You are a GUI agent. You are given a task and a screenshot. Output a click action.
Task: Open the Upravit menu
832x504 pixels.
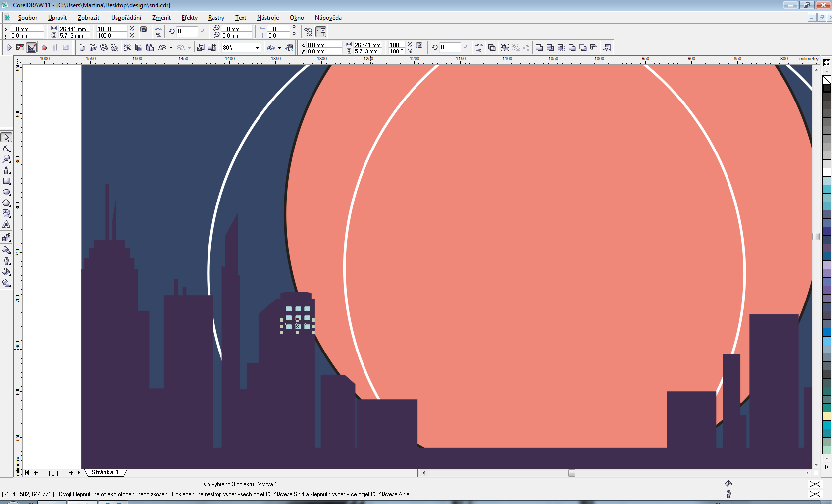(x=57, y=18)
